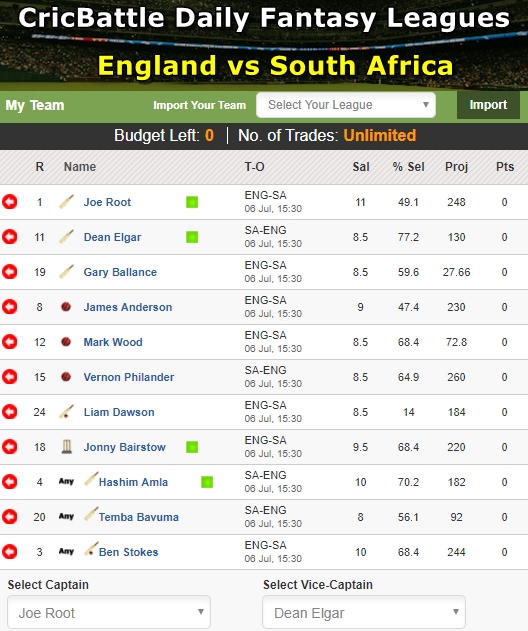This screenshot has width=528, height=631.
Task: Click the red ball icon beside Mark Wood
Action: pos(66,342)
